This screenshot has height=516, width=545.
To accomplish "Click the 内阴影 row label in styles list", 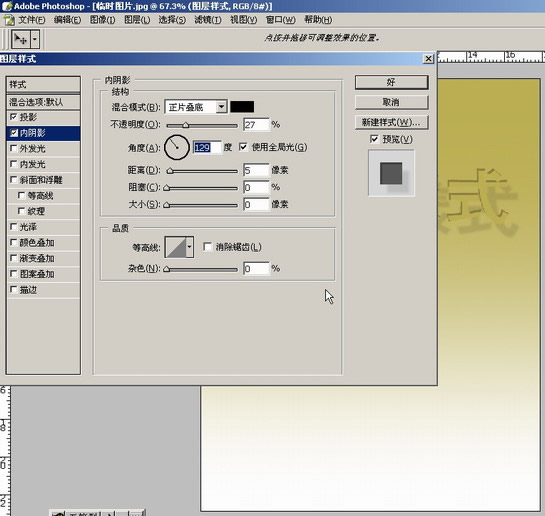I will coord(33,133).
